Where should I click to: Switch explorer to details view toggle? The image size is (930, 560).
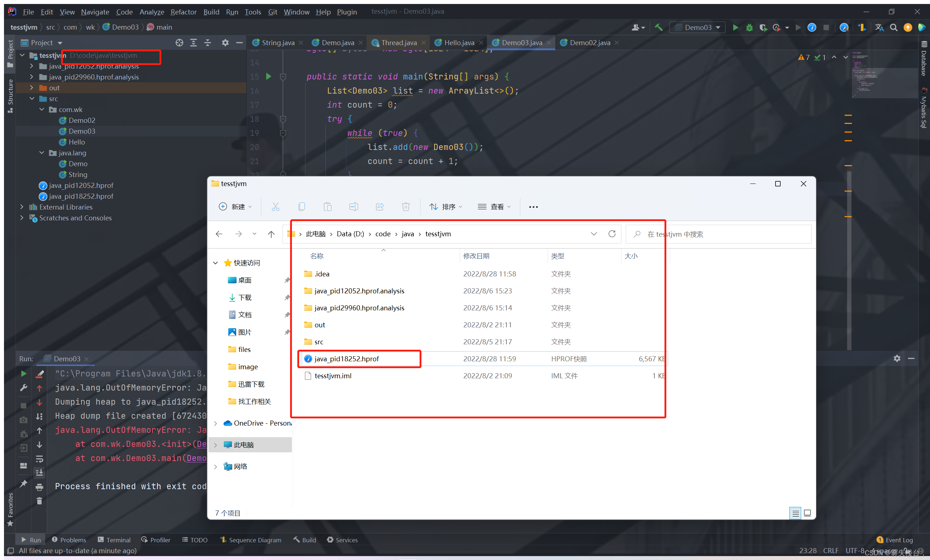tap(795, 513)
